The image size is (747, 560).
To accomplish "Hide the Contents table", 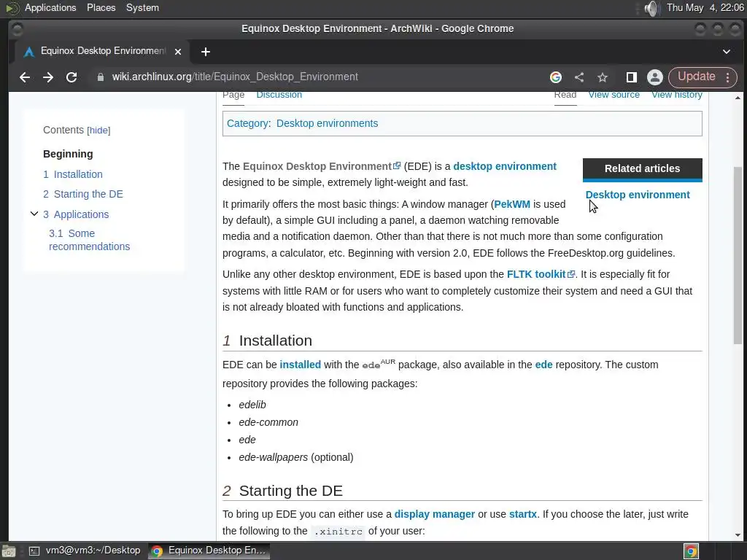I will click(x=98, y=131).
